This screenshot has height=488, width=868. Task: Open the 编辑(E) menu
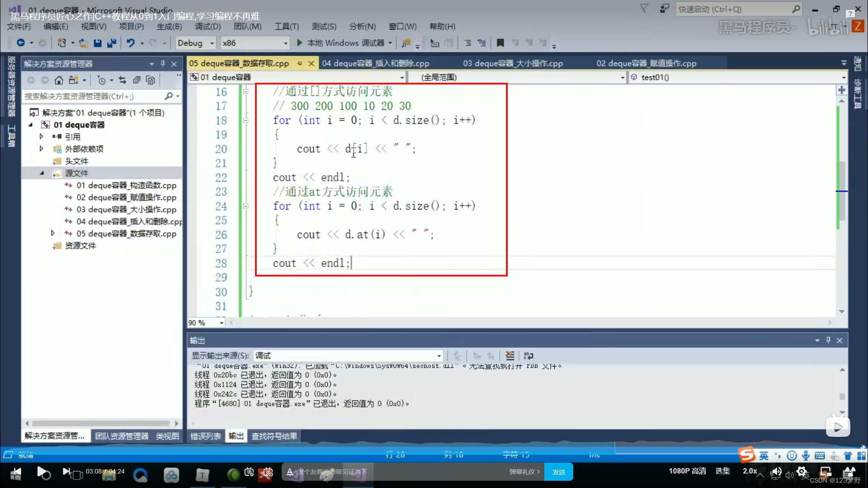point(56,27)
